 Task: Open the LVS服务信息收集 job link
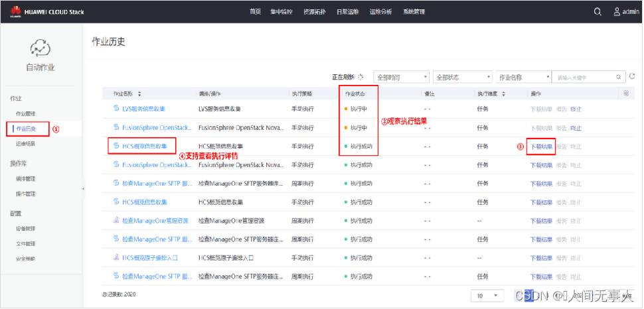coord(144,109)
